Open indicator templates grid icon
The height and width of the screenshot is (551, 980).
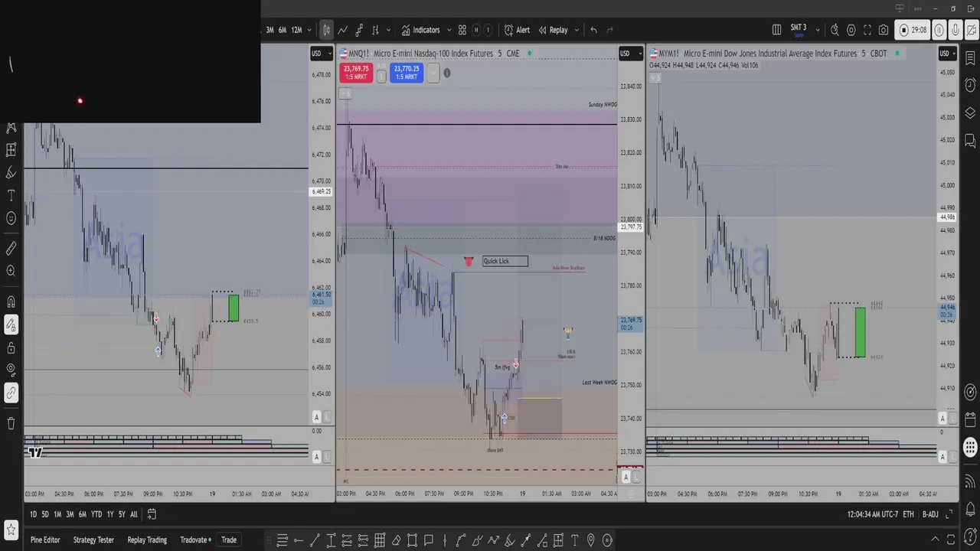(x=462, y=30)
